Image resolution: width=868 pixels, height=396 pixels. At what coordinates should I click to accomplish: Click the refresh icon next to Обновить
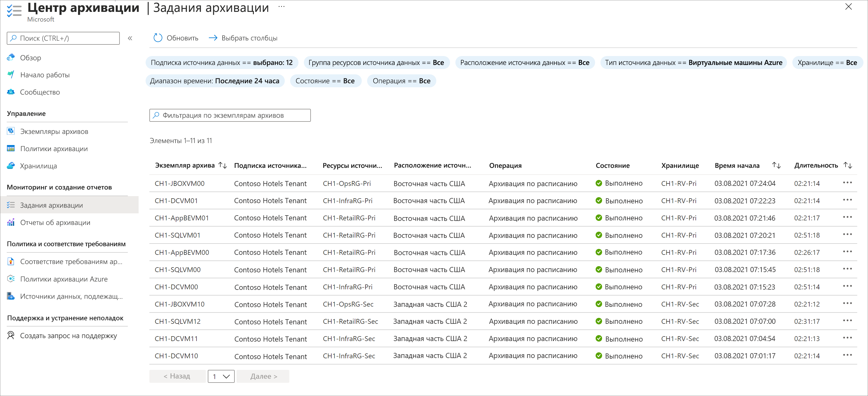(x=158, y=38)
